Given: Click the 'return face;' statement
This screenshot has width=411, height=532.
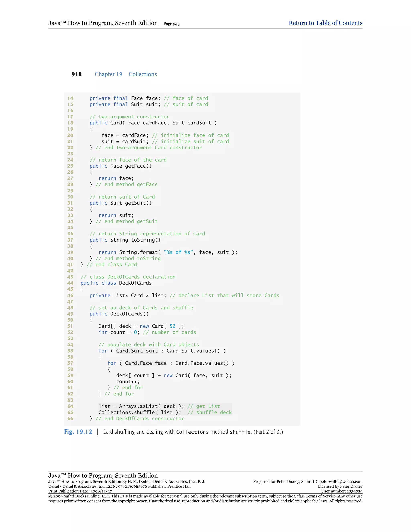Looking at the screenshot, I should (x=116, y=178).
